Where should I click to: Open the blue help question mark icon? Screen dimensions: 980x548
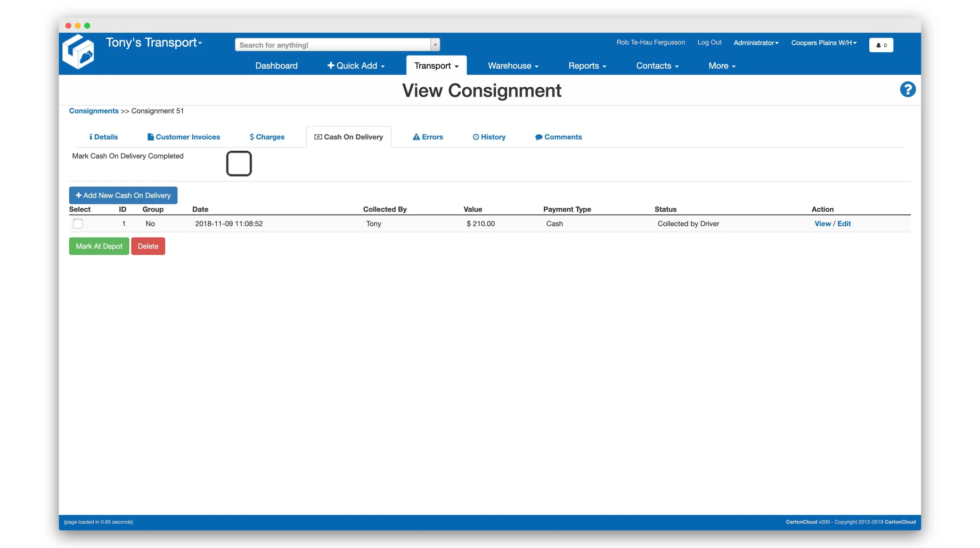coord(907,89)
